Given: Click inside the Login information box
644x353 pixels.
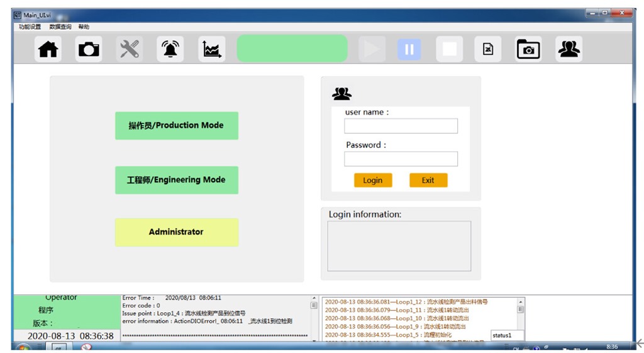Looking at the screenshot, I should [x=399, y=246].
